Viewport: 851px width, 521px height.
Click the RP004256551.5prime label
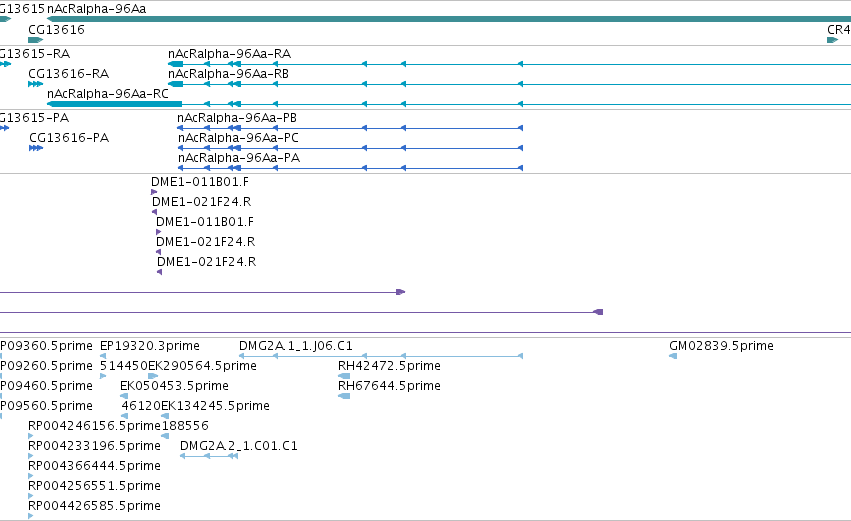[94, 486]
